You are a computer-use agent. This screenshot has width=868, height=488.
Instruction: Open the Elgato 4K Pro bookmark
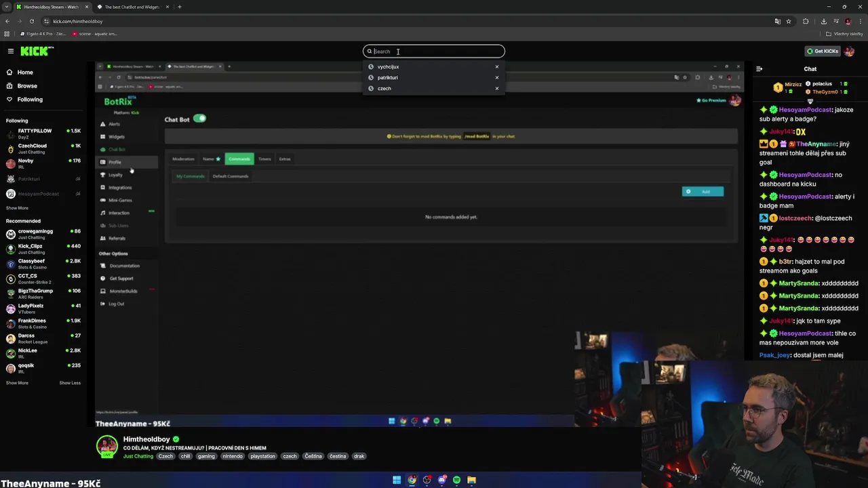tap(43, 33)
